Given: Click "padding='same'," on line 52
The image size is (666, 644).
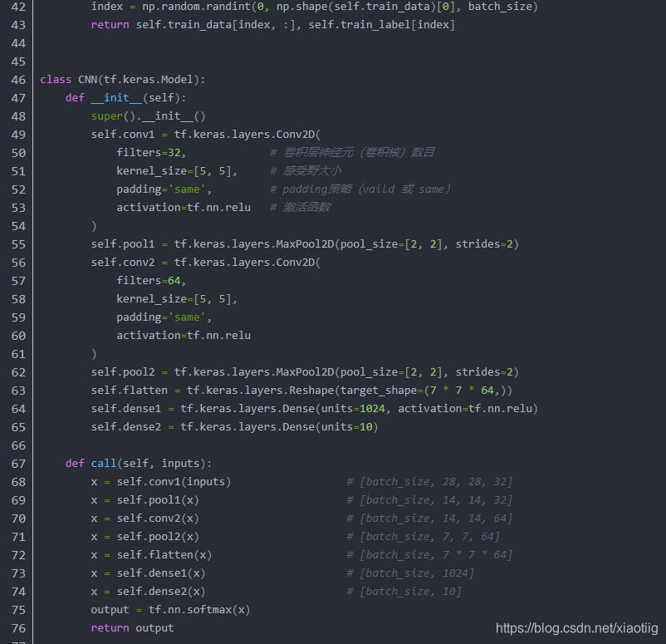Looking at the screenshot, I should click(164, 189).
